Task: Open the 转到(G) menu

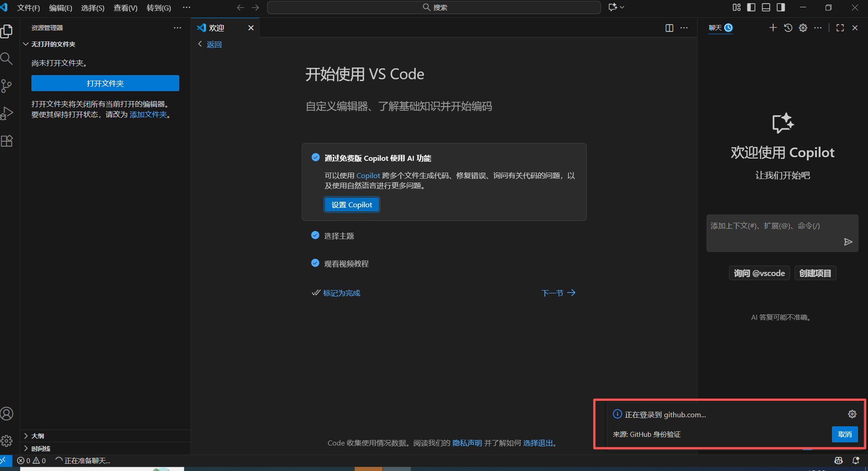Action: (159, 8)
